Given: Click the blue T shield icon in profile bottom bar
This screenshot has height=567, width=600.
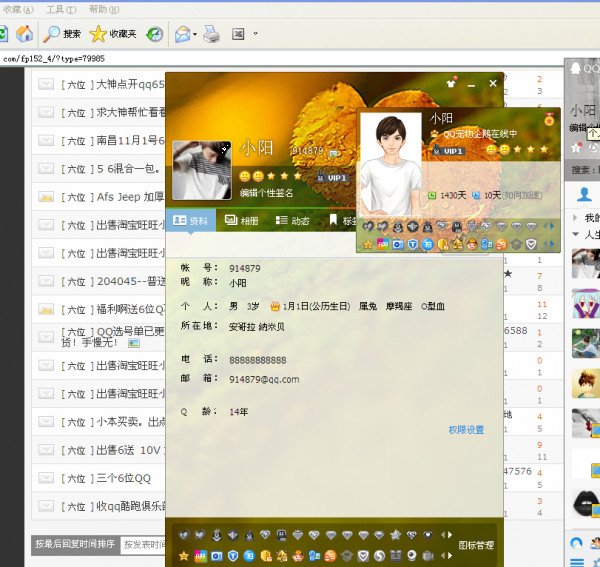Looking at the screenshot, I should pos(233,556).
